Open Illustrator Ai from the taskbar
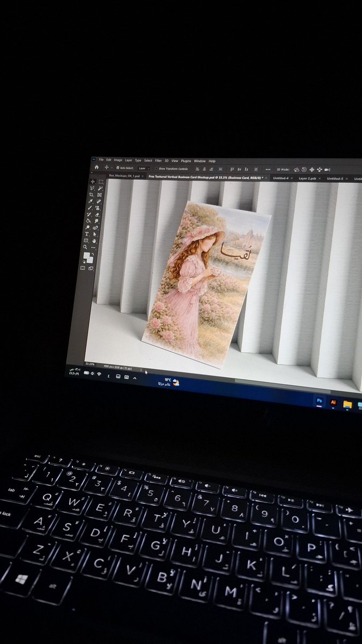Viewport: 362px width, 644px height. point(334,402)
